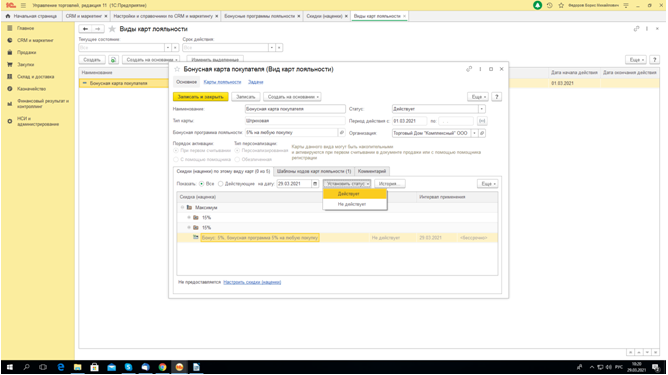Open calendar picker next to date 29.03.2021

tap(315, 184)
